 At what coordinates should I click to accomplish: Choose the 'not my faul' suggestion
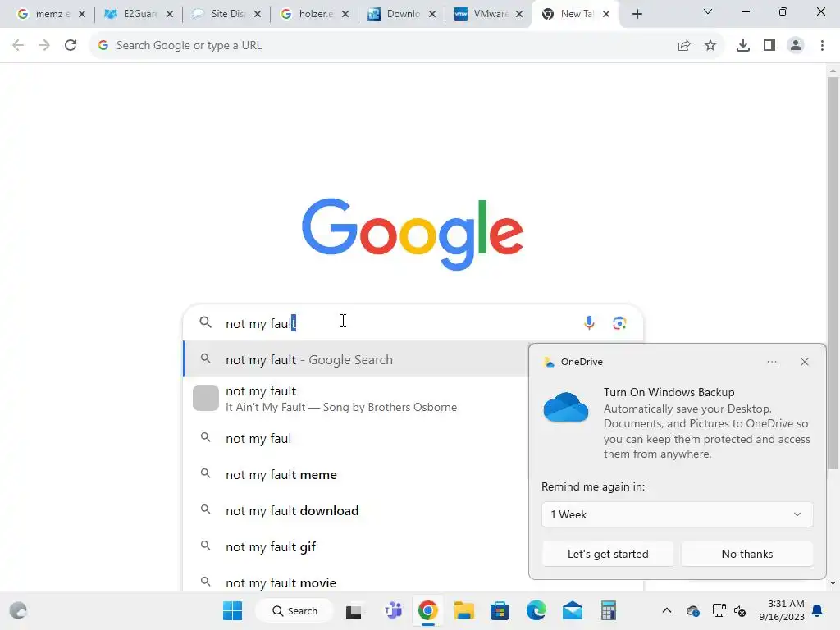click(x=356, y=438)
